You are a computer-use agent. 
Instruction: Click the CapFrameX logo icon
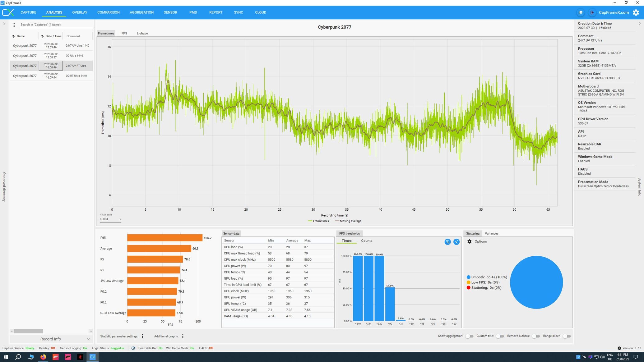click(x=8, y=12)
